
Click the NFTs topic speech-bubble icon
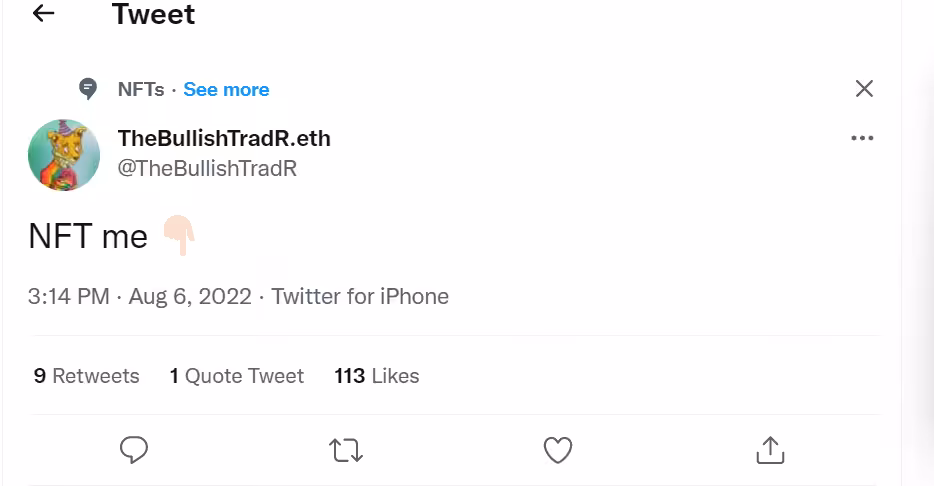88,89
